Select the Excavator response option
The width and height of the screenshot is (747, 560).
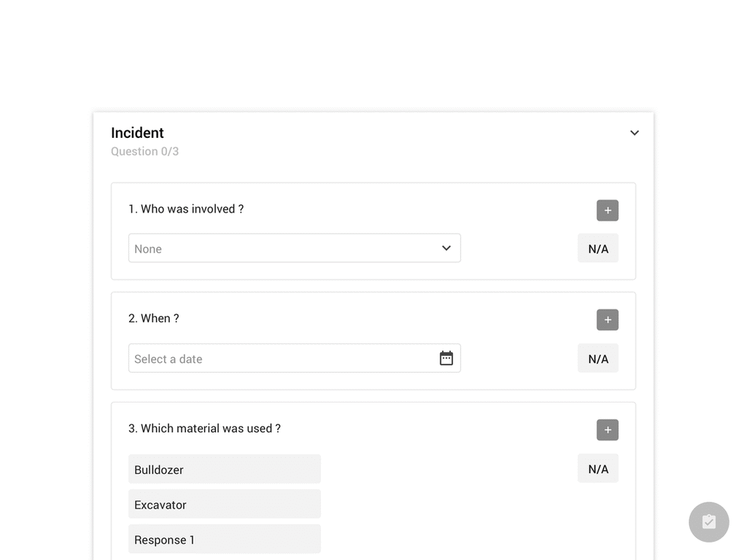coord(224,505)
